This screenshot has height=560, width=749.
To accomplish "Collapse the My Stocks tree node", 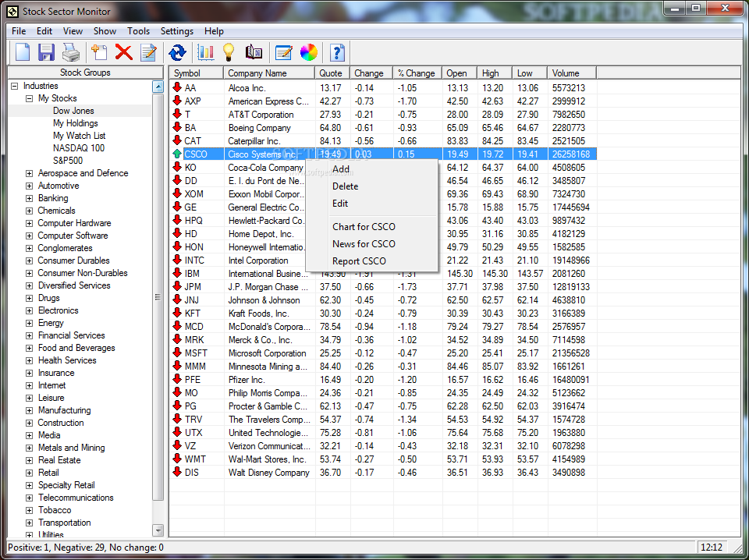I will click(x=29, y=98).
